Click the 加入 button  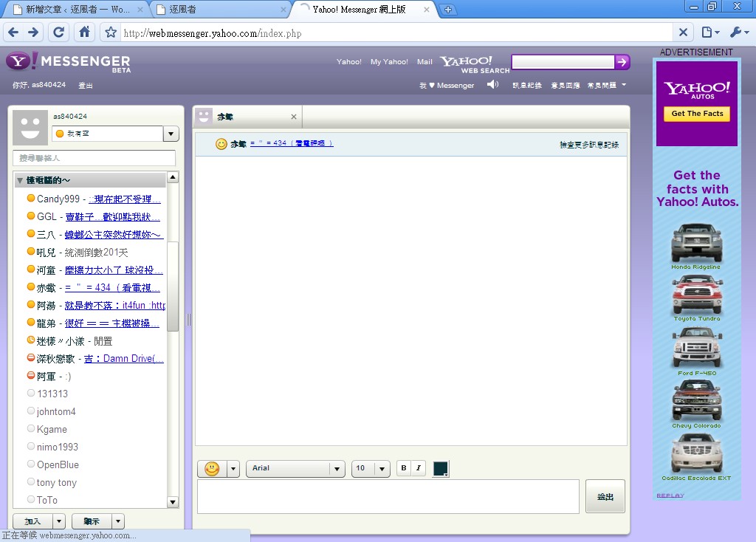[x=32, y=521]
